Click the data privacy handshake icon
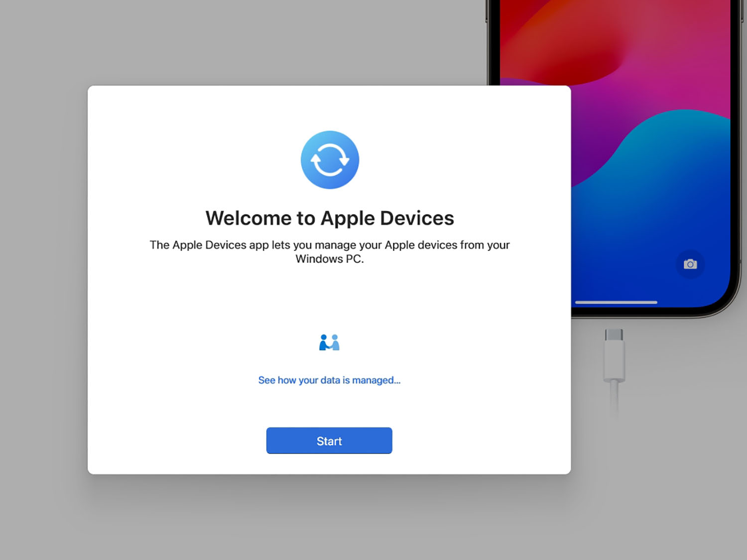The height and width of the screenshot is (560, 747). 329,342
